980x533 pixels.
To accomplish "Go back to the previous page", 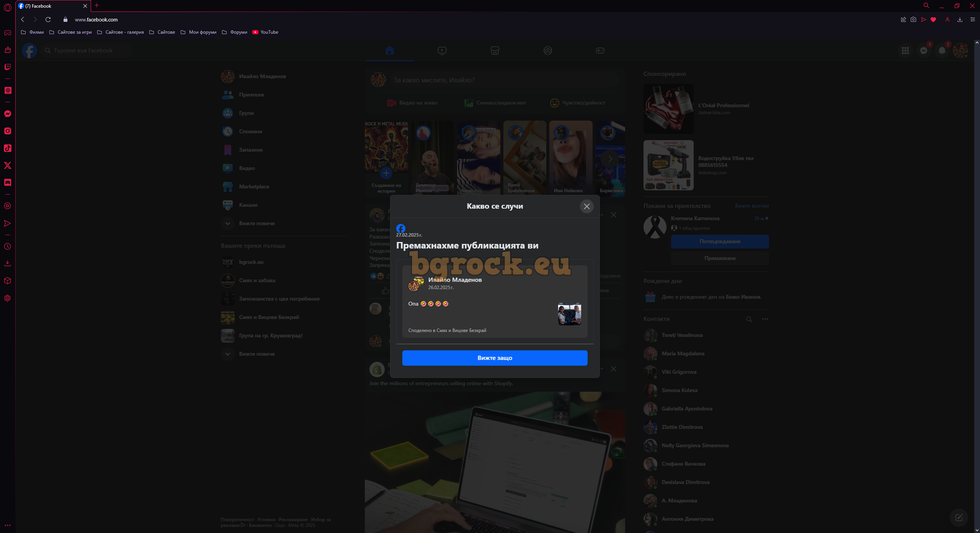I will [23, 20].
